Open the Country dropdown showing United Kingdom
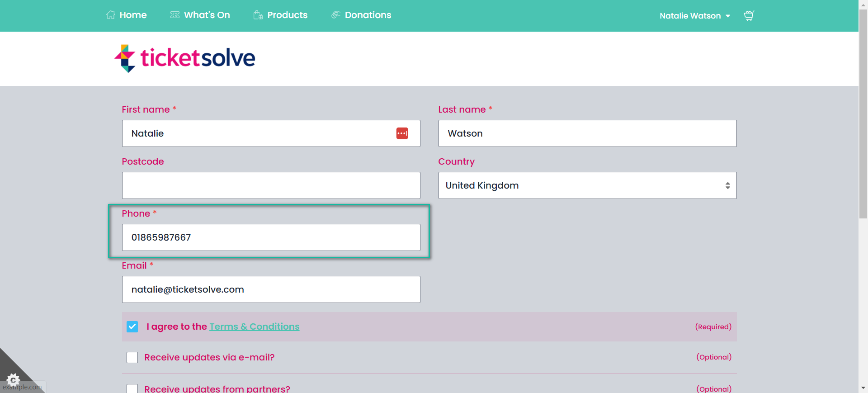The image size is (868, 393). point(587,185)
